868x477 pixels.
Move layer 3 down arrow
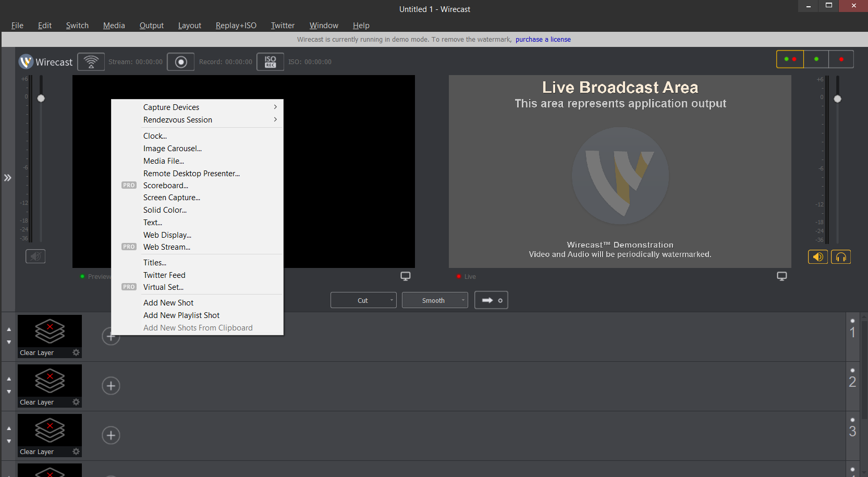(9, 441)
